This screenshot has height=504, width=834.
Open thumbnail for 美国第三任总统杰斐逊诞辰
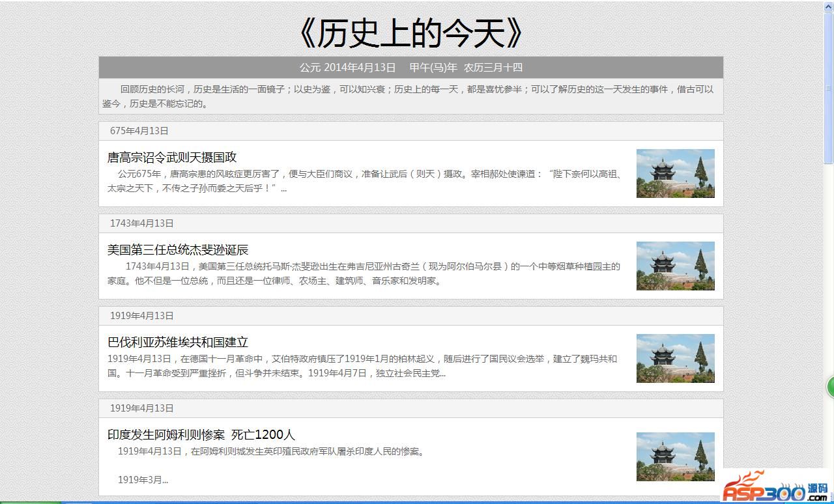(675, 266)
